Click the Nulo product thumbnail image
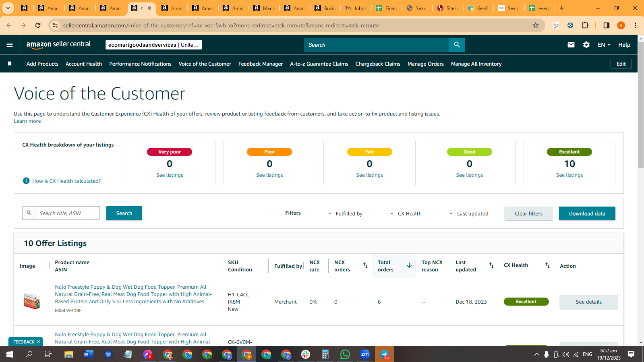 click(x=32, y=301)
